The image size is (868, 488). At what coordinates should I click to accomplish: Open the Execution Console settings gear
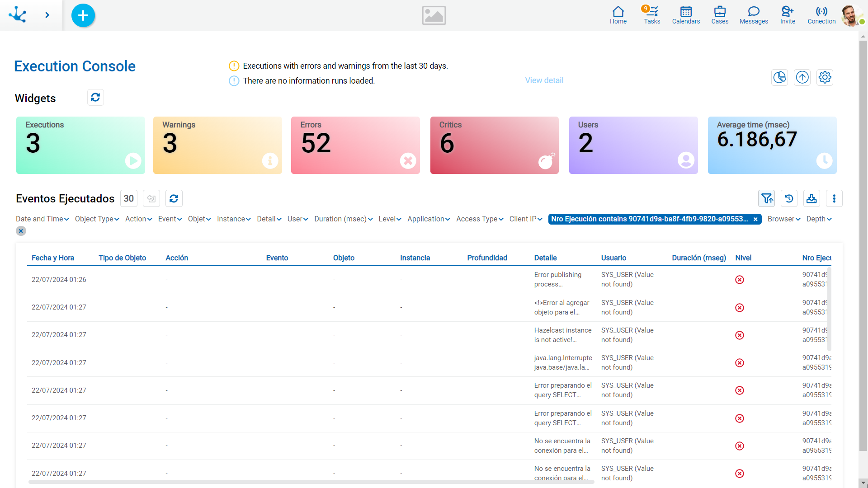tap(825, 77)
